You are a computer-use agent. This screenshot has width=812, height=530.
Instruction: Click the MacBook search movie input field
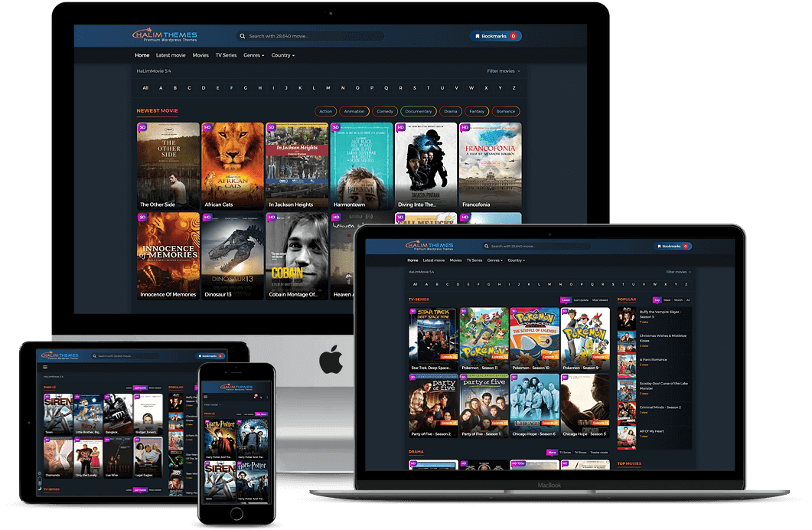point(536,246)
